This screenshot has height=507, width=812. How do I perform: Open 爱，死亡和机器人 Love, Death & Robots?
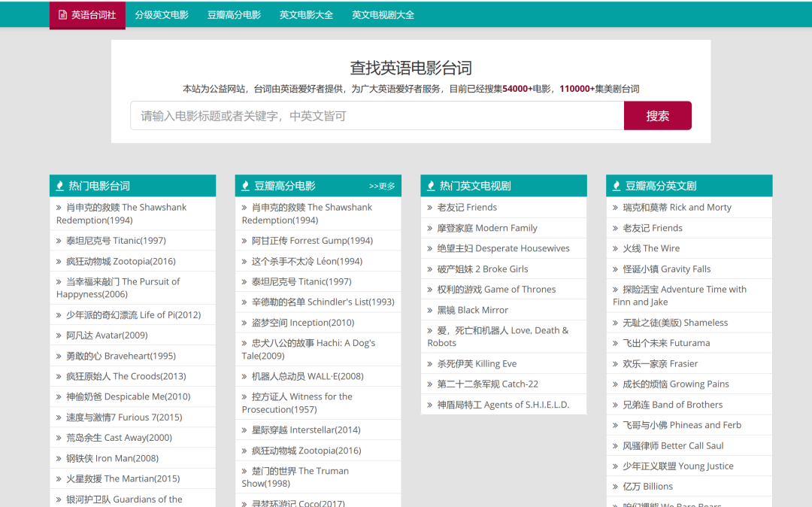click(x=498, y=336)
